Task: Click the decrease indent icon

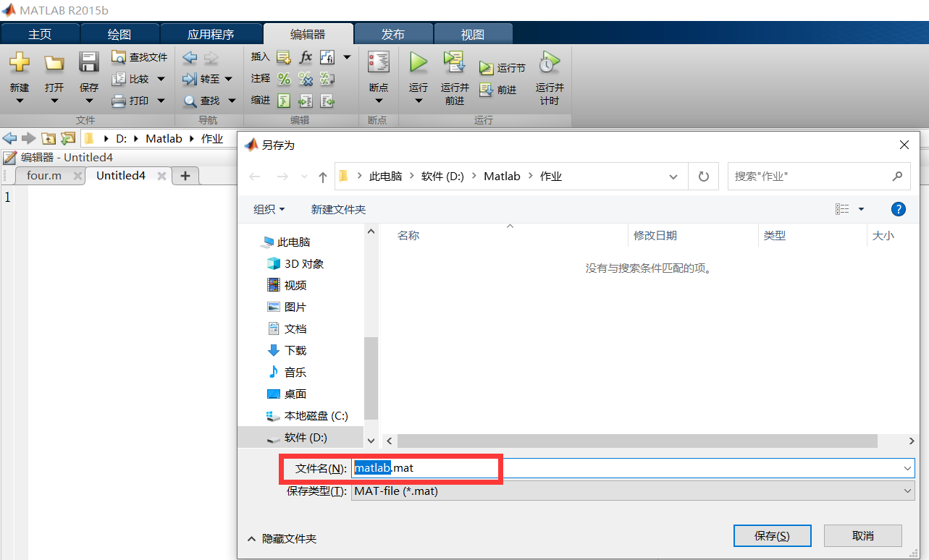Action: coord(327,101)
